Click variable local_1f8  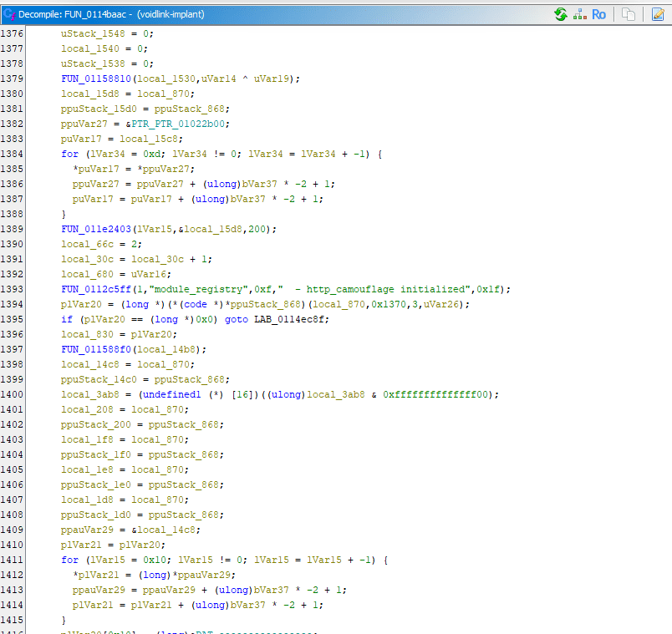click(87, 439)
